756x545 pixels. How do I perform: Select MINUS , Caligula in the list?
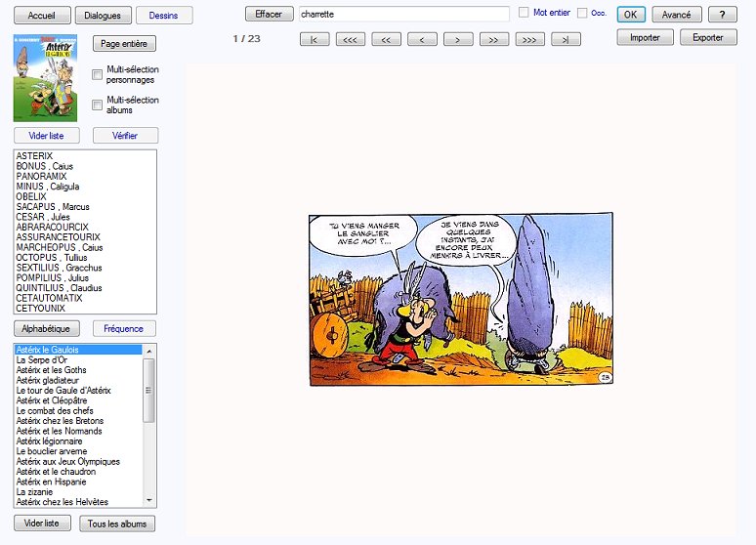tap(48, 187)
